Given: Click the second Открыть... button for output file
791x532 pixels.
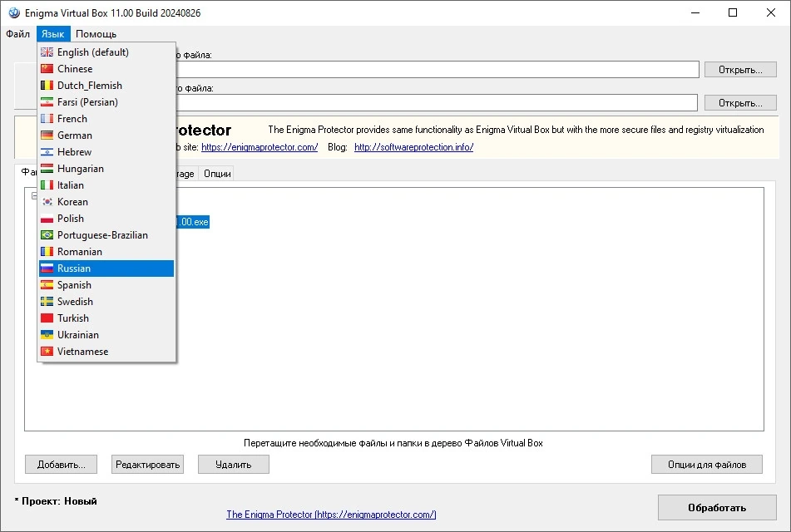Looking at the screenshot, I should (x=740, y=103).
